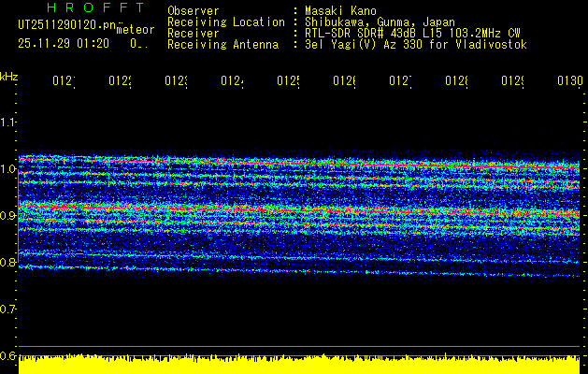Viewport: 588px width, 374px height.
Task: Click the 3el Yagi Vladivostok antenna text
Action: (x=415, y=44)
